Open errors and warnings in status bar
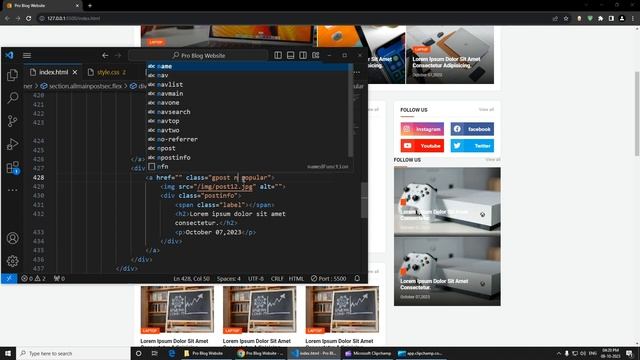The width and height of the screenshot is (640, 360). [x=33, y=278]
